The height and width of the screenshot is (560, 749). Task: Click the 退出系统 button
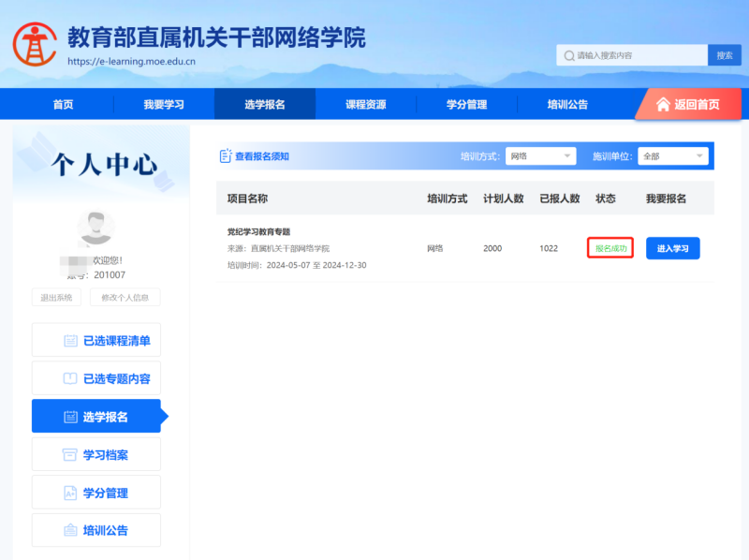coord(56,298)
